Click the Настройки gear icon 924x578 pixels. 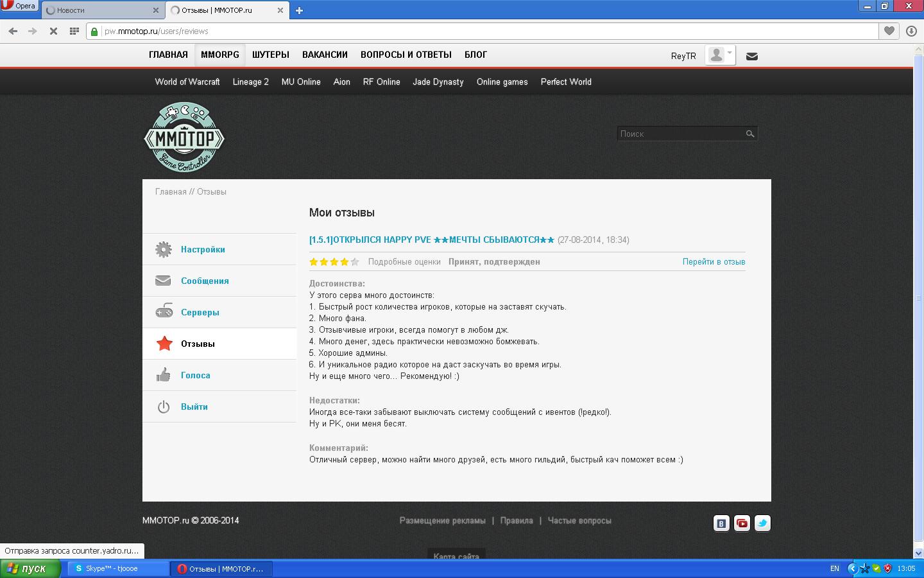pos(164,249)
